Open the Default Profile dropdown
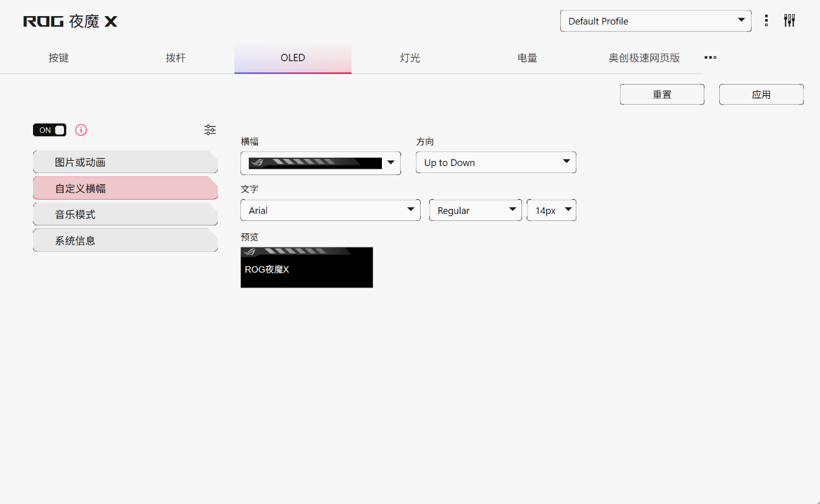Screen dimensions: 820x504 point(655,21)
